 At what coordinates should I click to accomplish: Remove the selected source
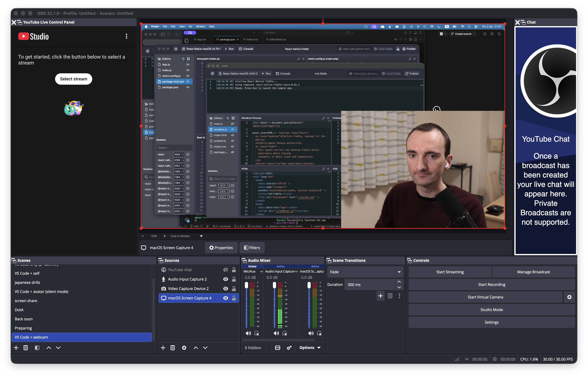click(173, 348)
